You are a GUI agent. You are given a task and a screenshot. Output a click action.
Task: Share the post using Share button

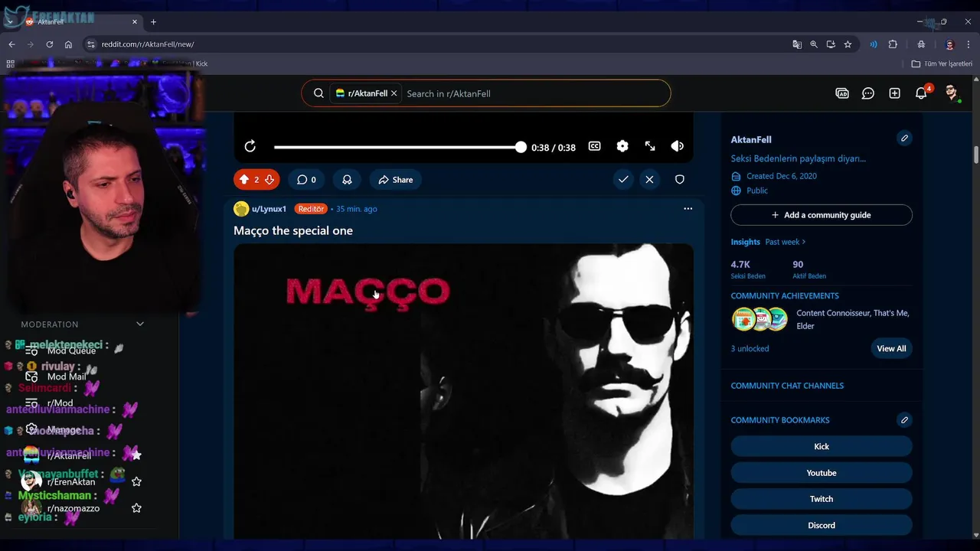(x=395, y=180)
